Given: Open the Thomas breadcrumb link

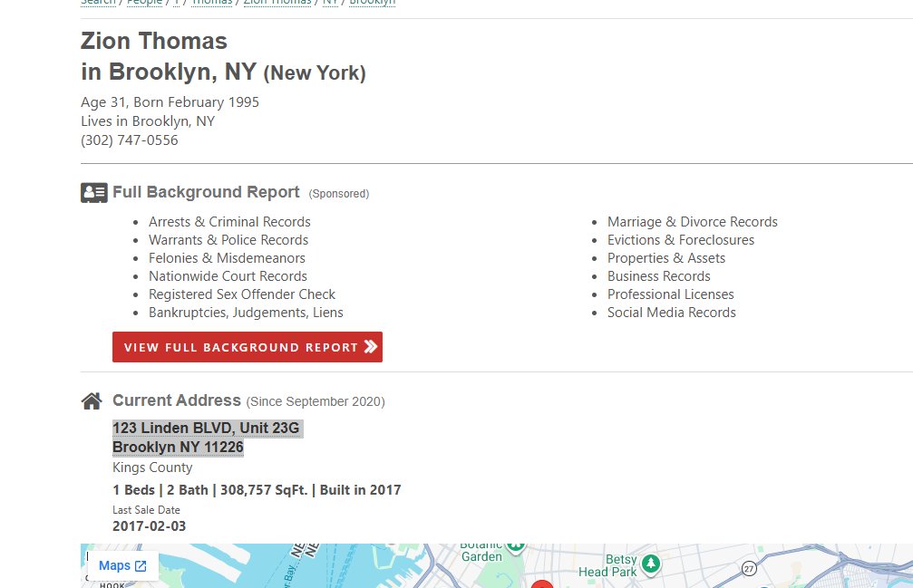Looking at the screenshot, I should click(x=211, y=3).
